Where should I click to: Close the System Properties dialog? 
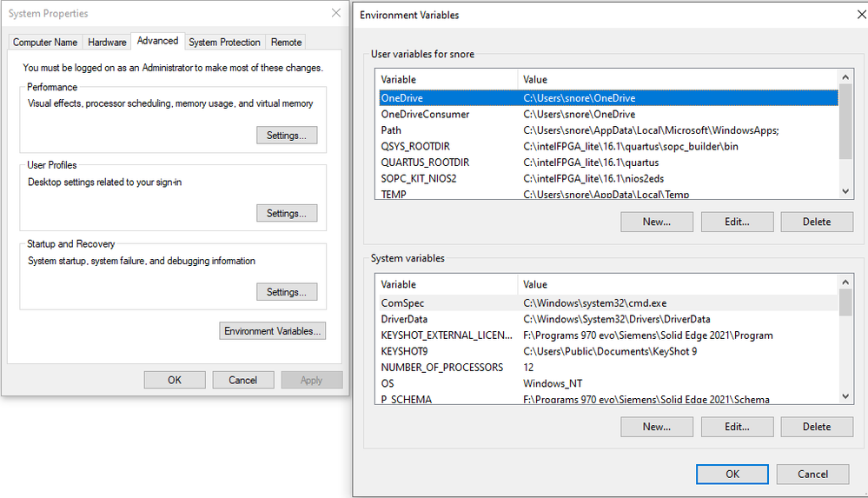click(x=336, y=13)
